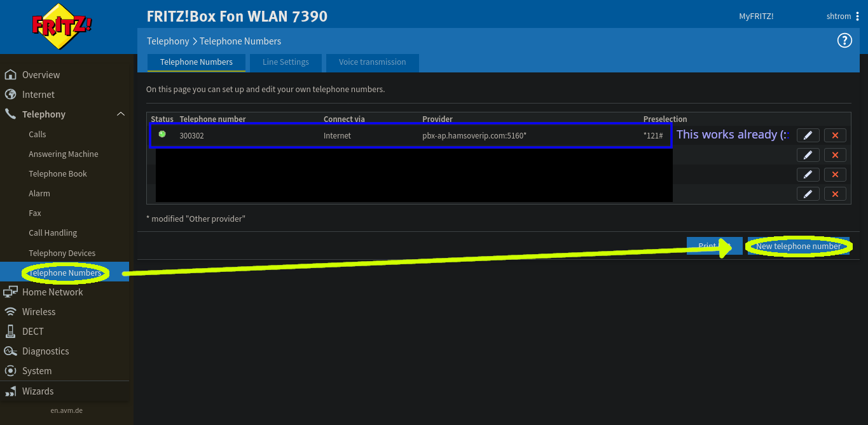Click the Internet globe icon
The image size is (868, 425).
[x=10, y=95]
